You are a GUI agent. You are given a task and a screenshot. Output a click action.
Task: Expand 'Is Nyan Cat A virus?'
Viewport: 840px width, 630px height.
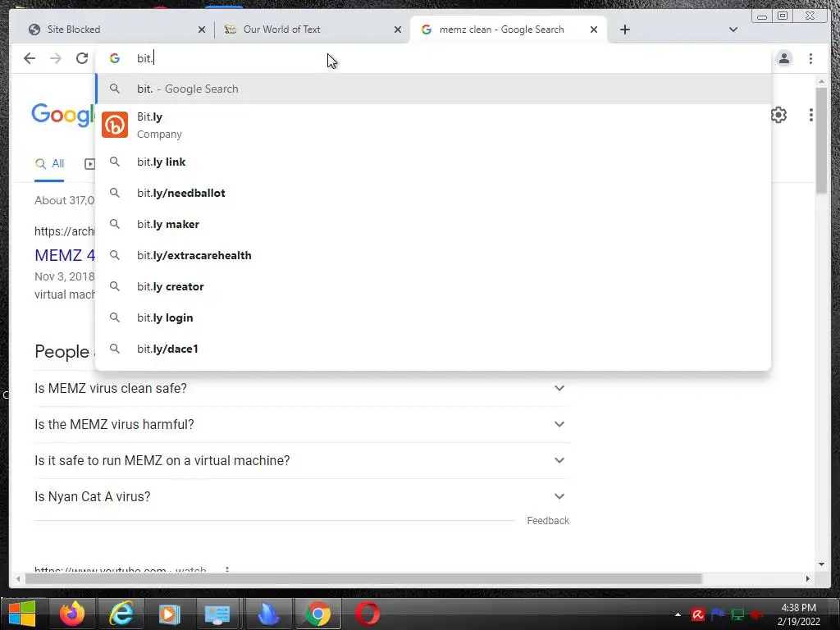tap(302, 496)
